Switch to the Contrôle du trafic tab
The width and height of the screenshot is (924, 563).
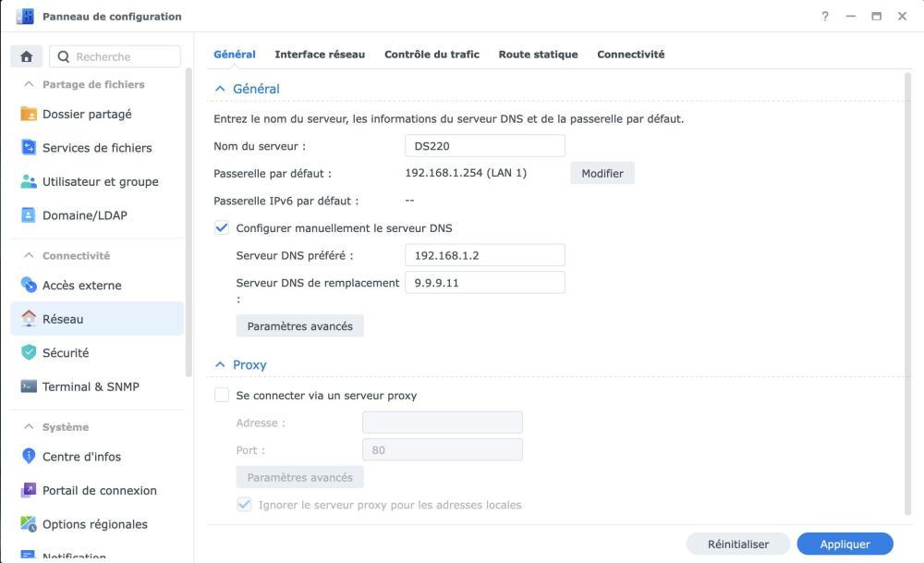click(x=432, y=55)
